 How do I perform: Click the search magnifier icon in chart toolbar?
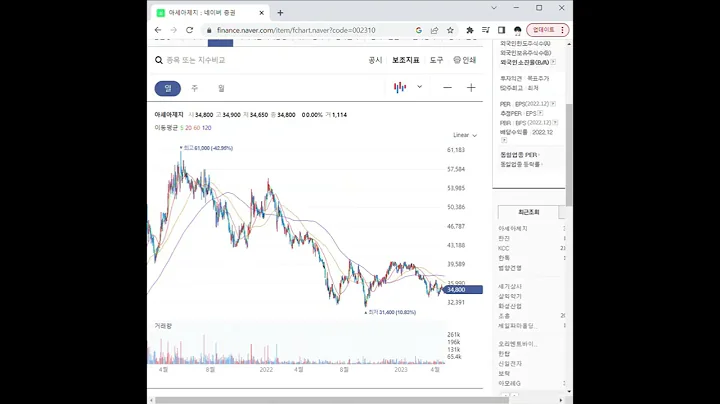(159, 60)
